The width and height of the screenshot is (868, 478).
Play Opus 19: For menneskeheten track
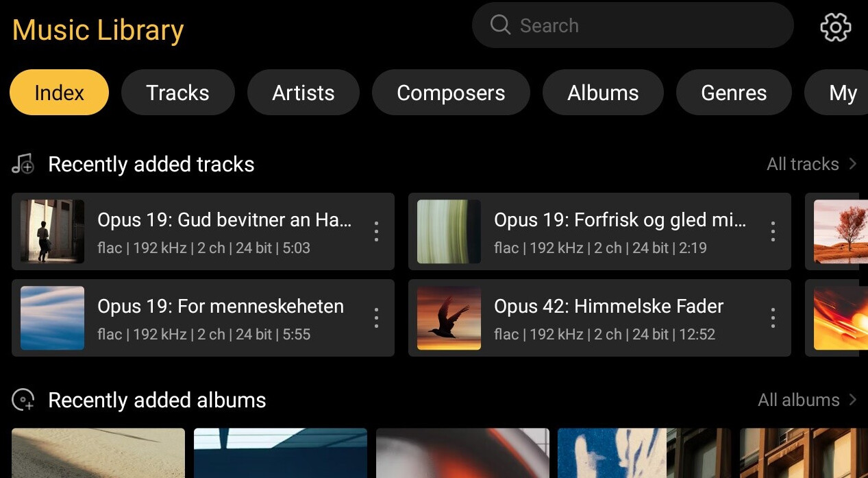pos(220,307)
